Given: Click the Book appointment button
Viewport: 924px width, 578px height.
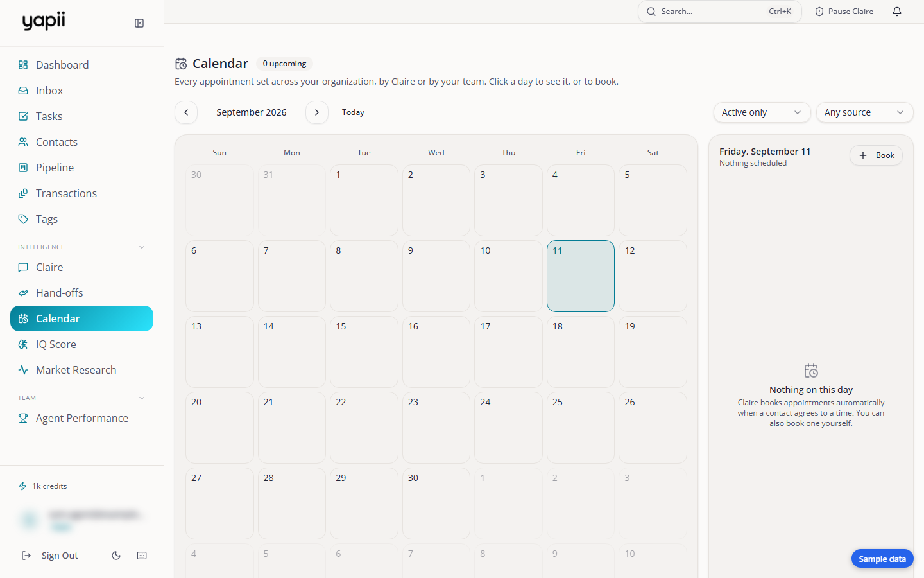Looking at the screenshot, I should pyautogui.click(x=876, y=155).
